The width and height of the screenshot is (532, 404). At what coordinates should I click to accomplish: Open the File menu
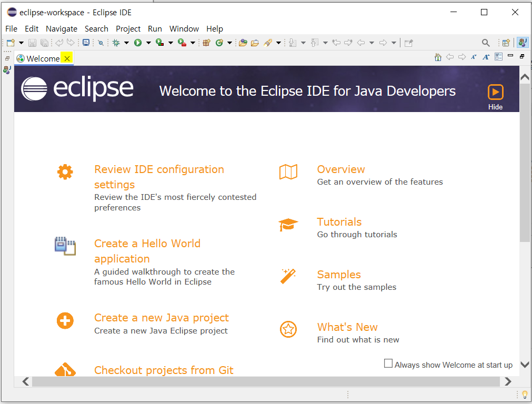(11, 29)
